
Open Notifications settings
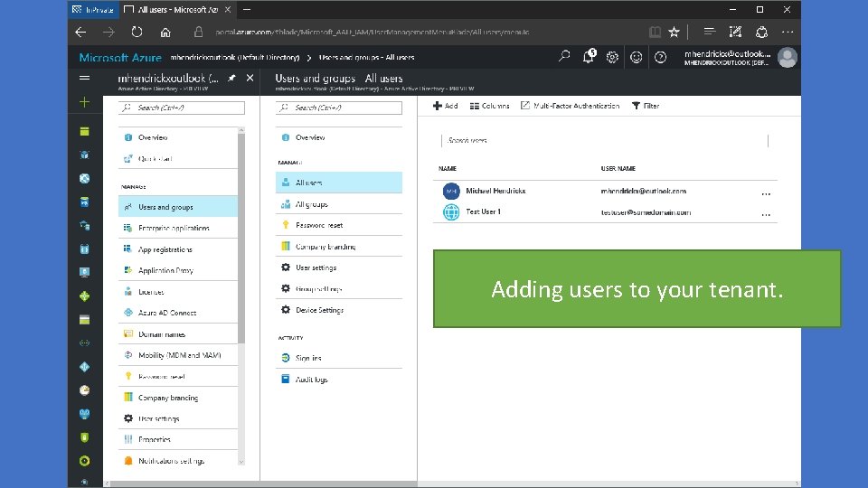(x=178, y=461)
